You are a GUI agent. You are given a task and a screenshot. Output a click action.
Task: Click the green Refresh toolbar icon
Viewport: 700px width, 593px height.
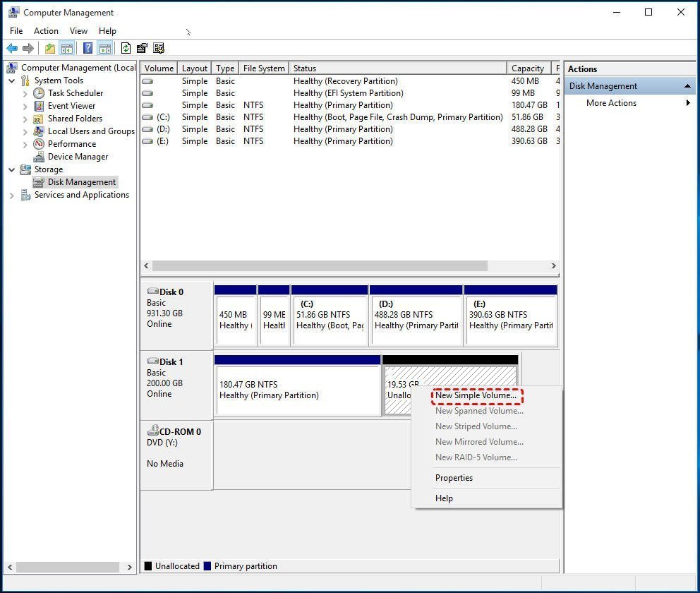[126, 48]
